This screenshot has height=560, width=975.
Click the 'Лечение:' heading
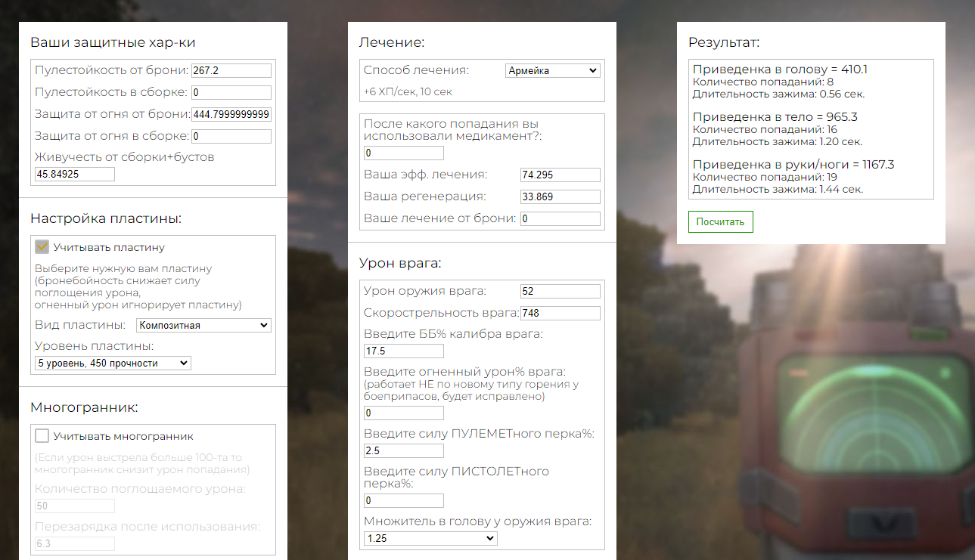click(392, 42)
